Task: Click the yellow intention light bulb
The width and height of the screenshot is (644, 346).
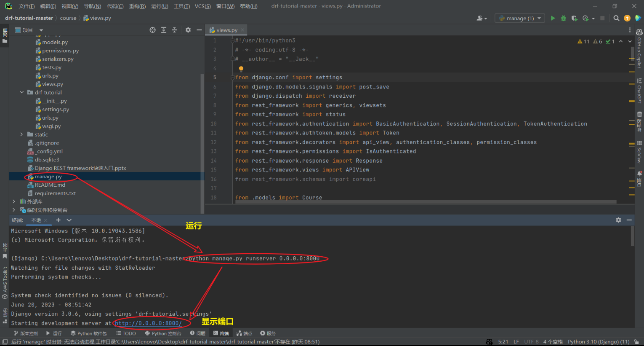Action: (241, 69)
